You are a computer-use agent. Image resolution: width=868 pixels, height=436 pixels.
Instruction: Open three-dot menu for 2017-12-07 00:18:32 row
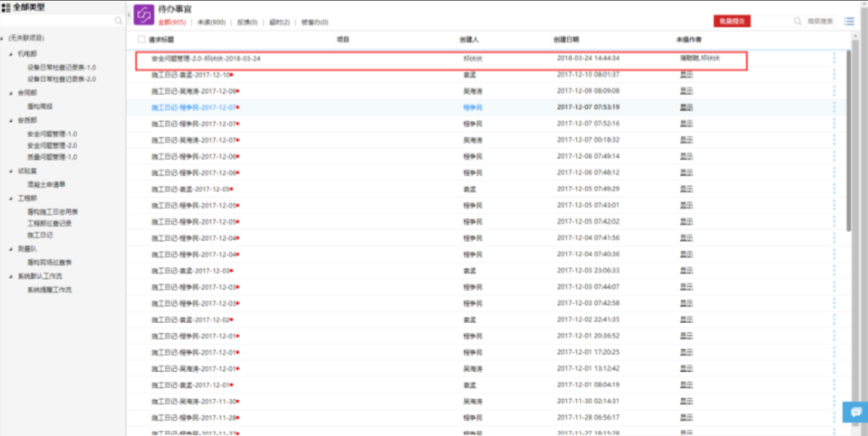pos(834,140)
